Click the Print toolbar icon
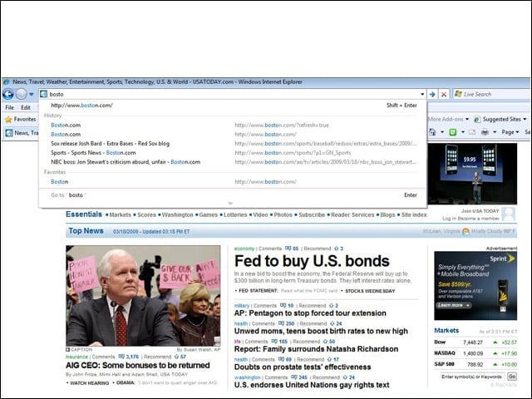 [x=485, y=132]
